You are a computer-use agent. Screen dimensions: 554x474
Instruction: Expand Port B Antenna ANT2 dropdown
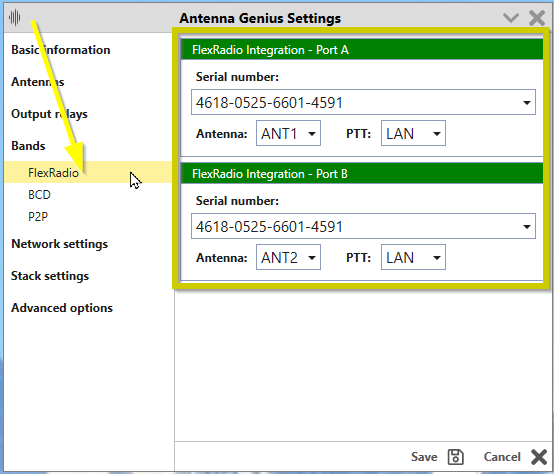point(288,257)
